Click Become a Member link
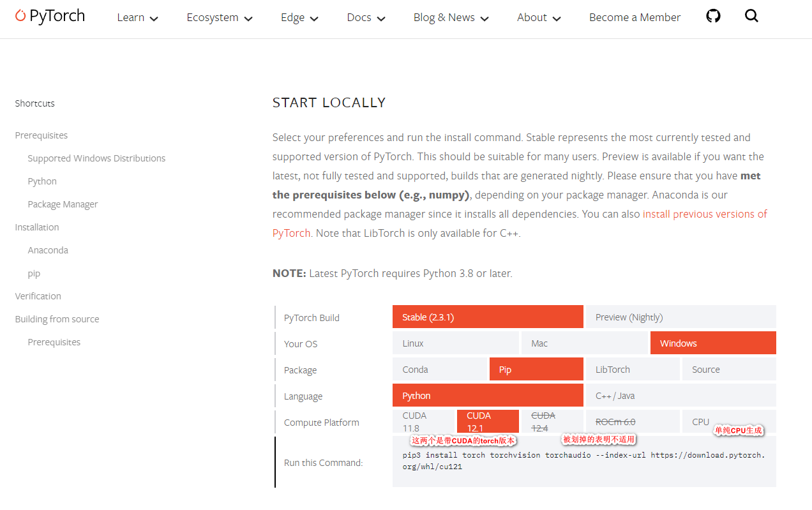This screenshot has height=510, width=812. pyautogui.click(x=635, y=18)
